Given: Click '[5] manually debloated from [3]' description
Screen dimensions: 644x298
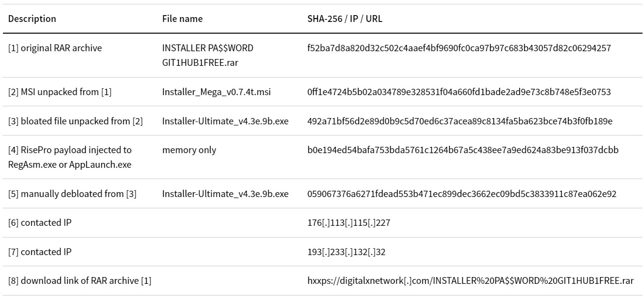Looking at the screenshot, I should point(72,194).
